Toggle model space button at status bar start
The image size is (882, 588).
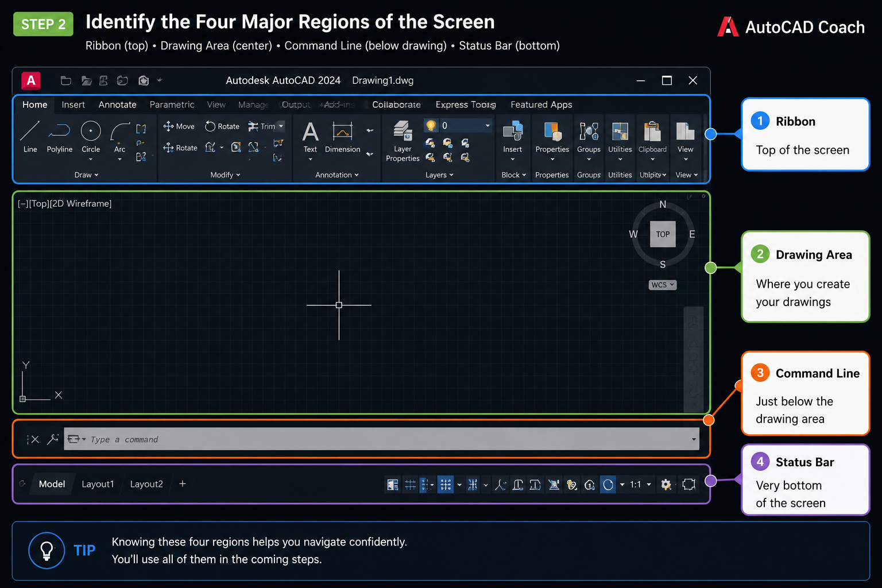tap(393, 485)
